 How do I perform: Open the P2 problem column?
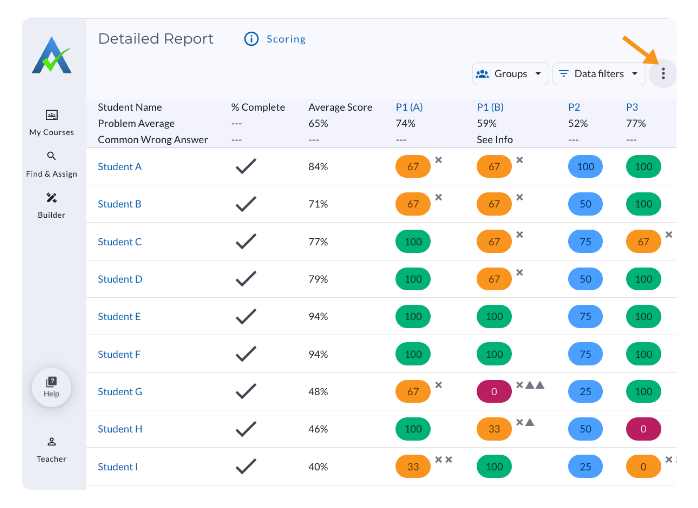(574, 107)
